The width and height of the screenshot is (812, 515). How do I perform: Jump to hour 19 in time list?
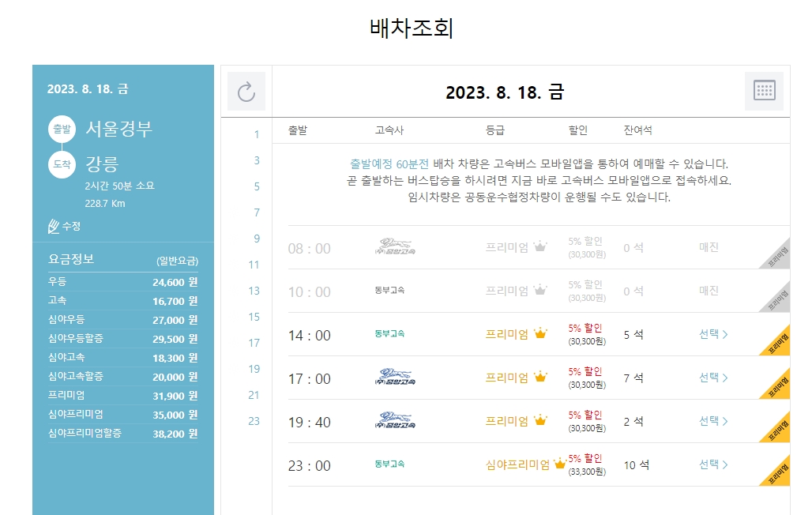(x=254, y=369)
